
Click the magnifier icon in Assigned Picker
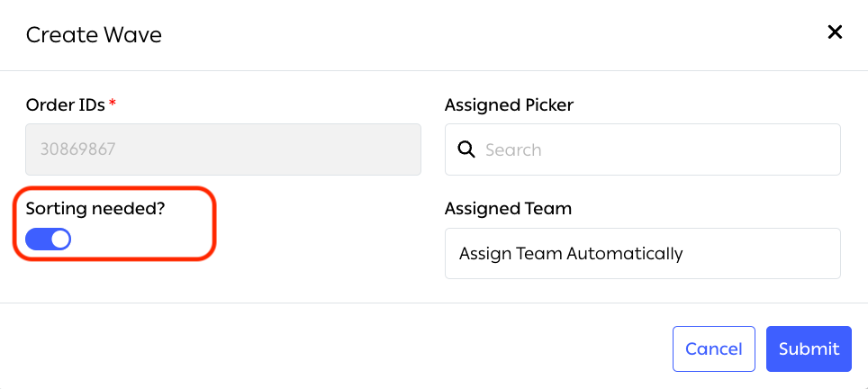(466, 149)
